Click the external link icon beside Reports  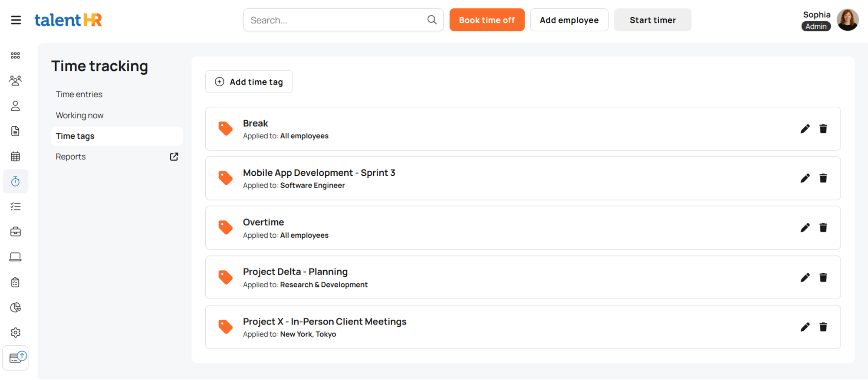pyautogui.click(x=174, y=157)
